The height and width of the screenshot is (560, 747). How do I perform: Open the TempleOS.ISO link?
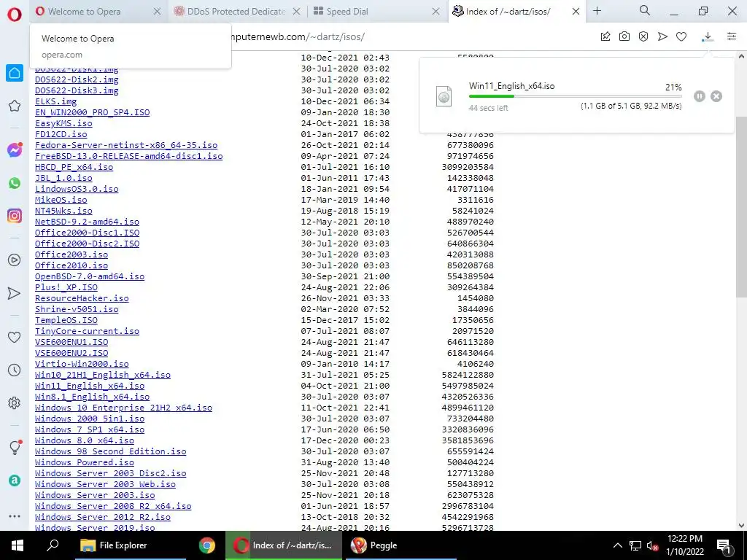click(x=66, y=321)
